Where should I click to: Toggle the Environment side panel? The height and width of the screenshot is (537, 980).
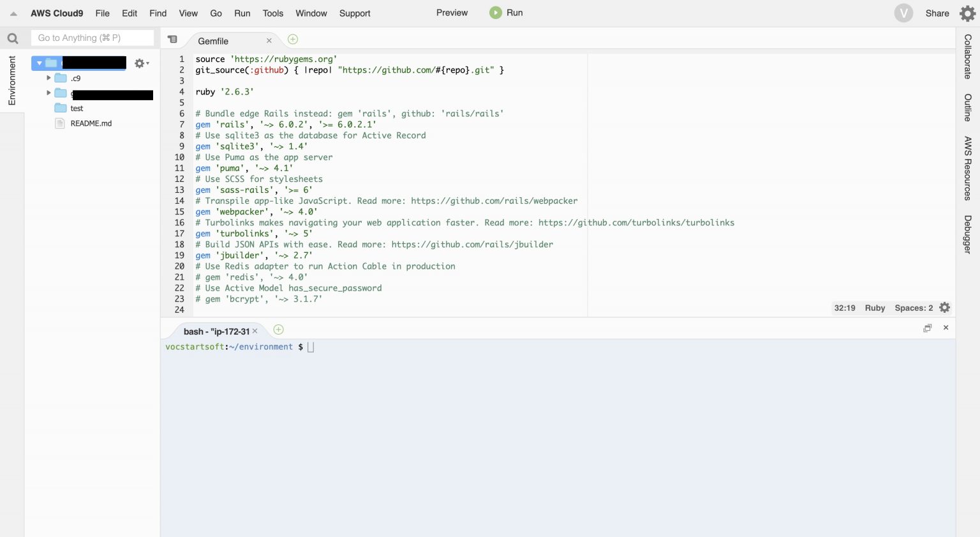[x=11, y=80]
